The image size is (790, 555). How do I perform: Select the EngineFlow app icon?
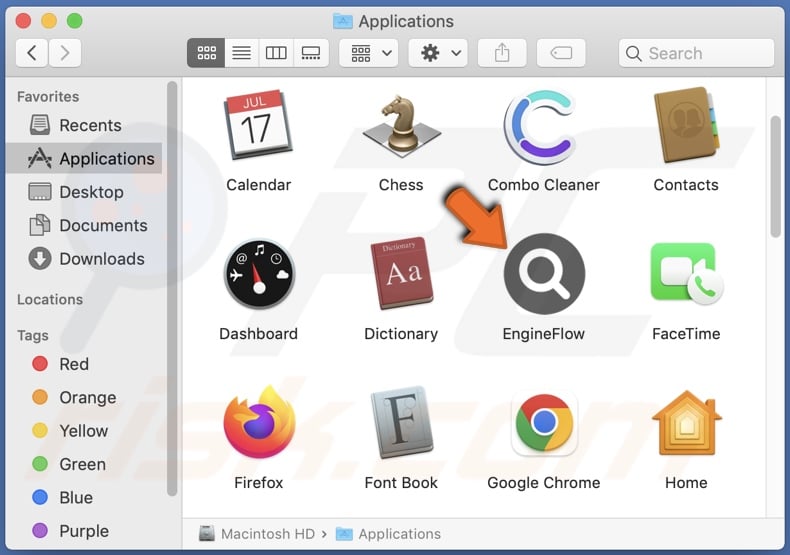[x=544, y=274]
